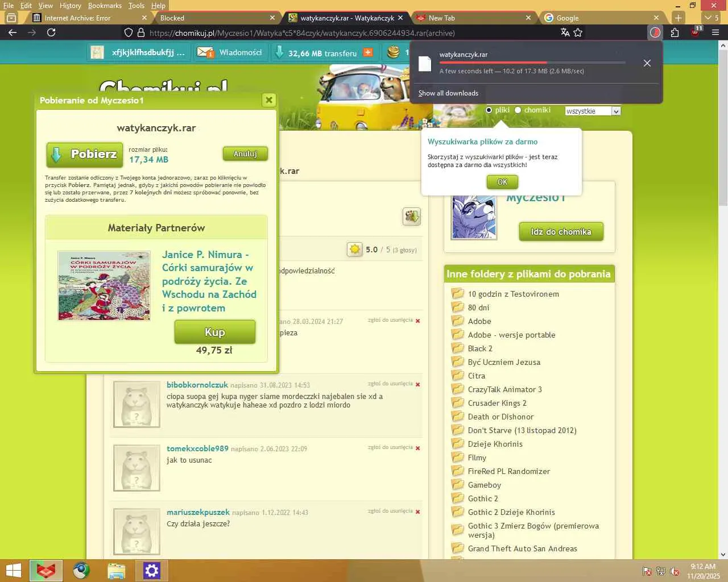The height and width of the screenshot is (582, 728).
Task: Open the Gothic 2 Dzieje Khorinis folder
Action: (511, 512)
